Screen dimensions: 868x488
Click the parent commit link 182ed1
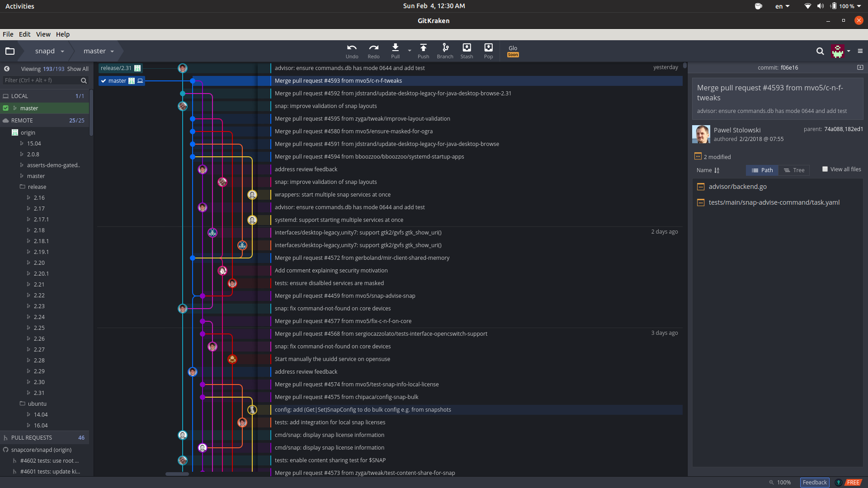[854, 129]
